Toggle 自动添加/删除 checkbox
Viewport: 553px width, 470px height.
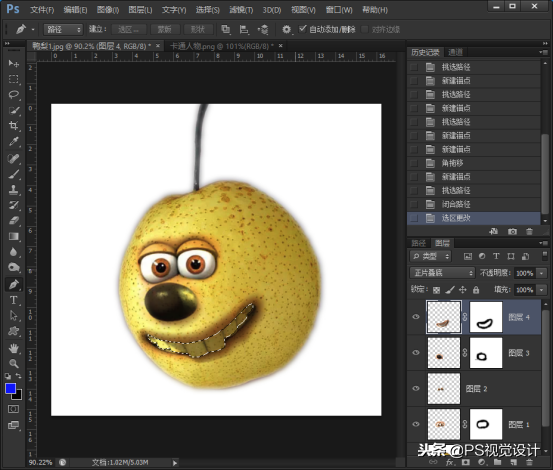302,29
